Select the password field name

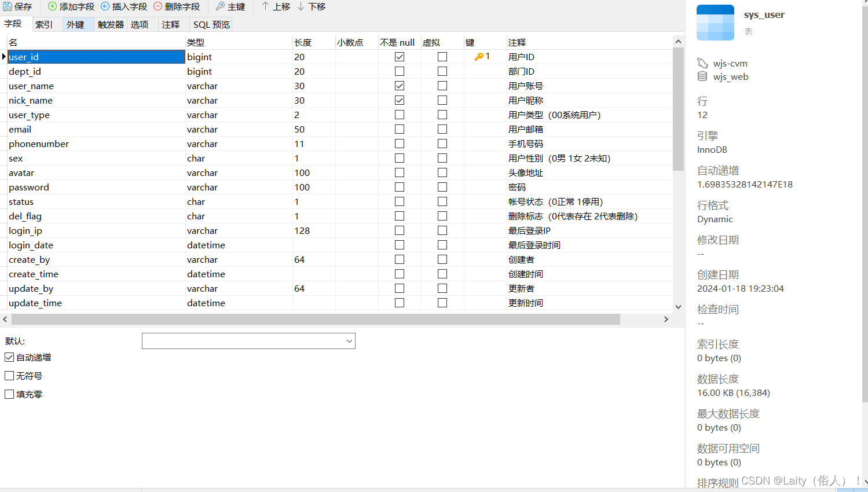[29, 187]
